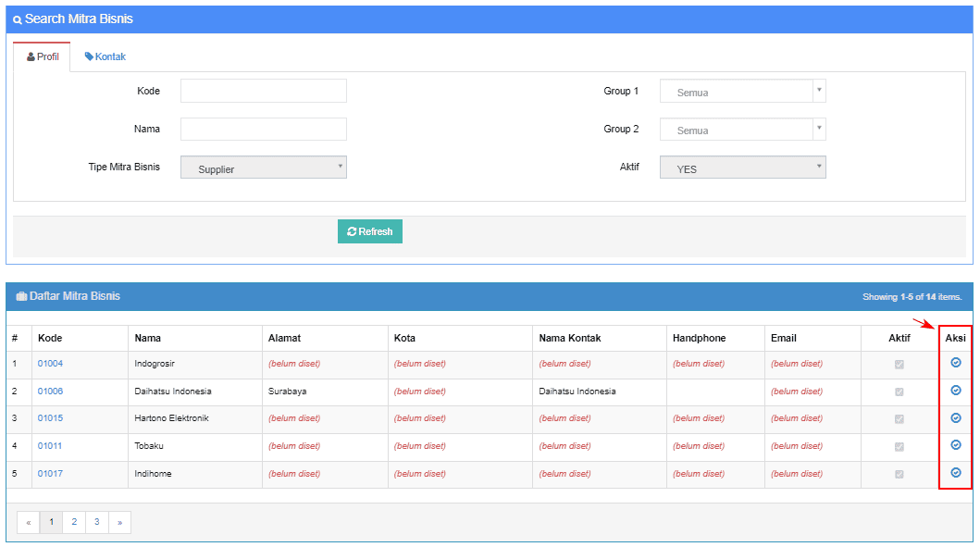Click into the Nama text field
This screenshot has height=547, width=980.
pos(263,130)
